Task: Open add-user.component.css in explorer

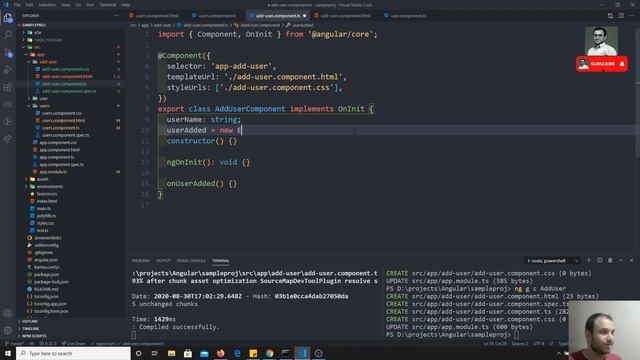Action: click(x=65, y=69)
